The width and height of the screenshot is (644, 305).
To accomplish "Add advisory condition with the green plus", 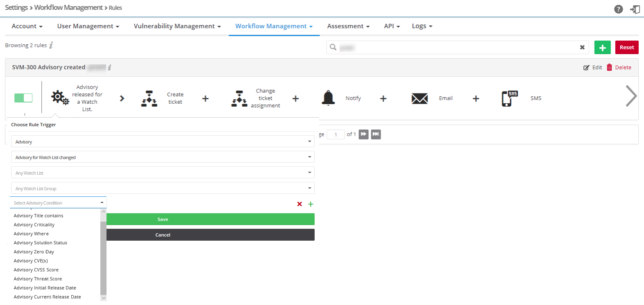I will 311,204.
